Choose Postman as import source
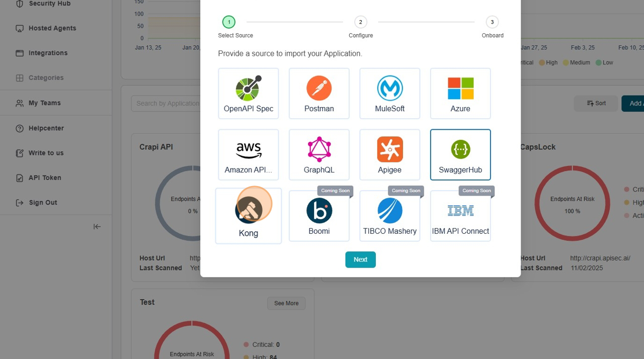Viewport: 644px width, 359px height. (319, 94)
